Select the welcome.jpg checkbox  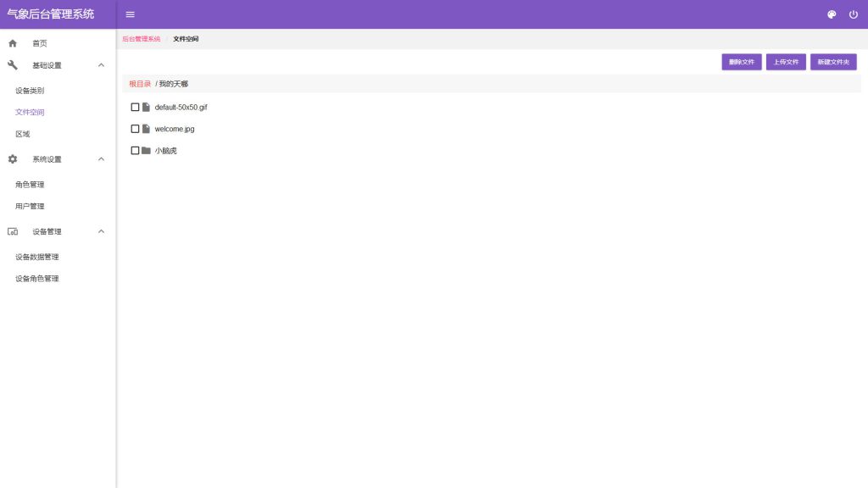point(135,129)
